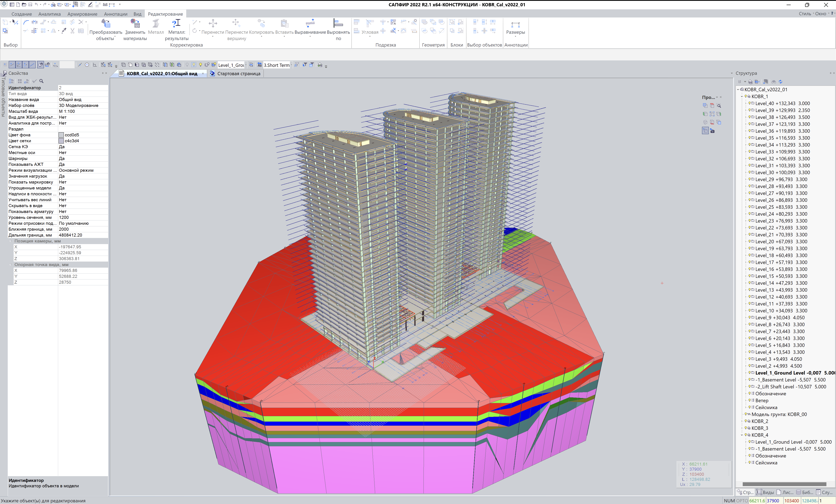Image resolution: width=836 pixels, height=504 pixels.
Task: Click the blue refresh icon in Структура panel
Action: coord(780,82)
